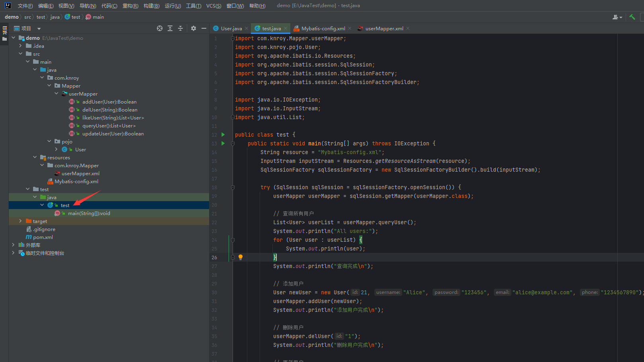Close the userMapper.xml tab
Viewport: 644px width, 362px height.
coord(408,28)
